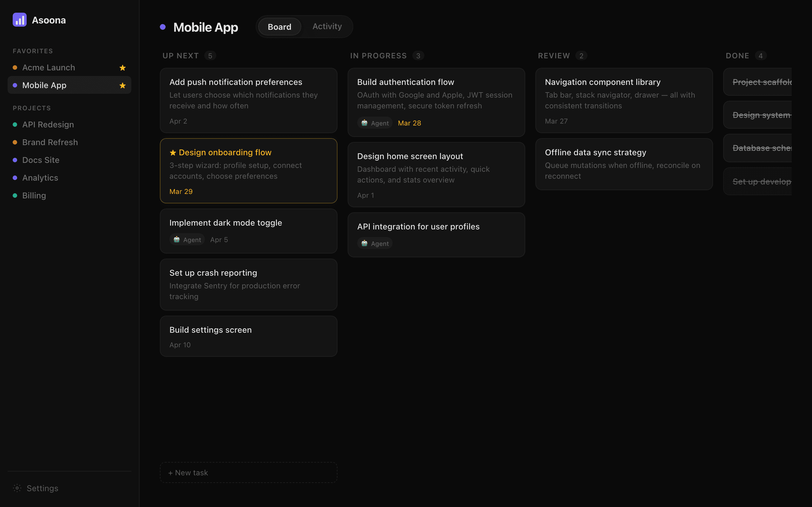812x507 pixels.
Task: Select the API Redesign project
Action: click(x=48, y=125)
